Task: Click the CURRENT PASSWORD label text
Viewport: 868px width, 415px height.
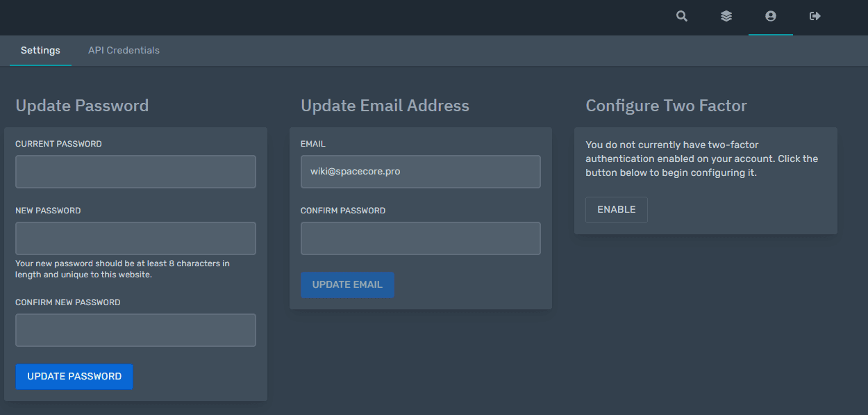Action: [58, 144]
